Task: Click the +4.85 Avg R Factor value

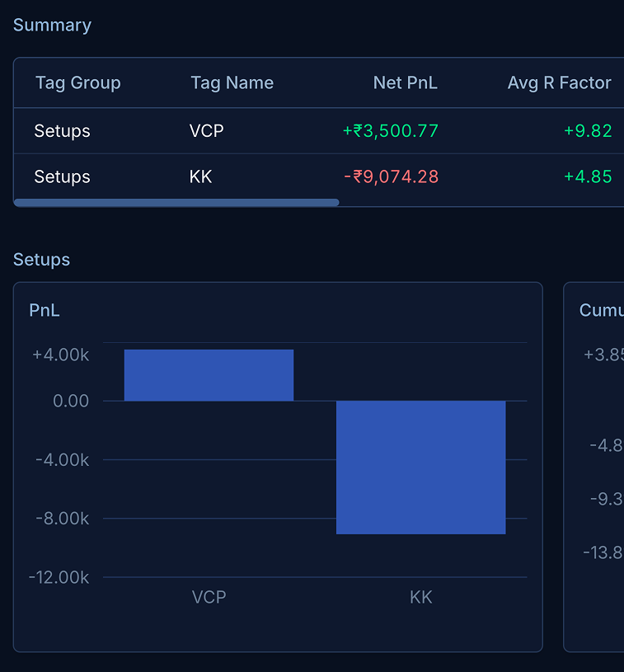Action: pyautogui.click(x=588, y=176)
